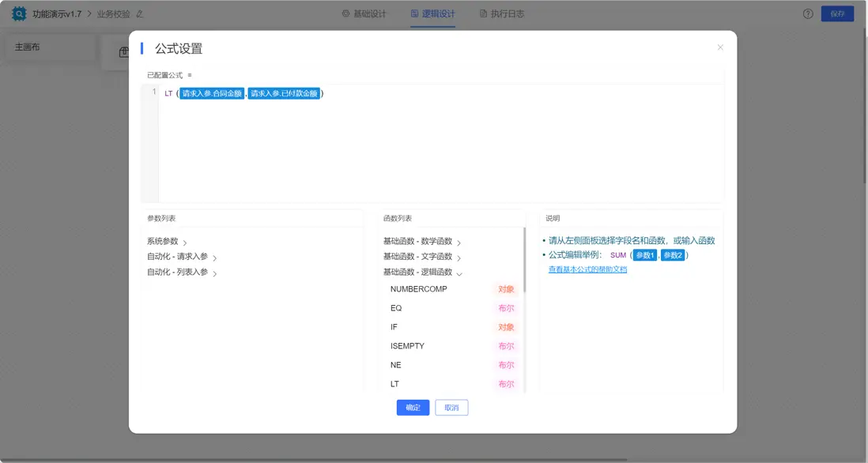
Task: Click the function list scrollbar
Action: (524, 260)
